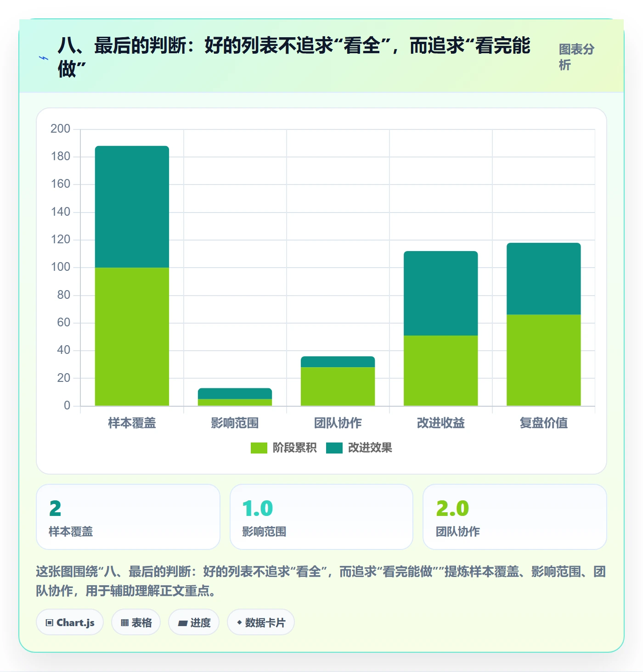Click the 数据卡片 tag
This screenshot has width=643, height=672.
coord(261,622)
